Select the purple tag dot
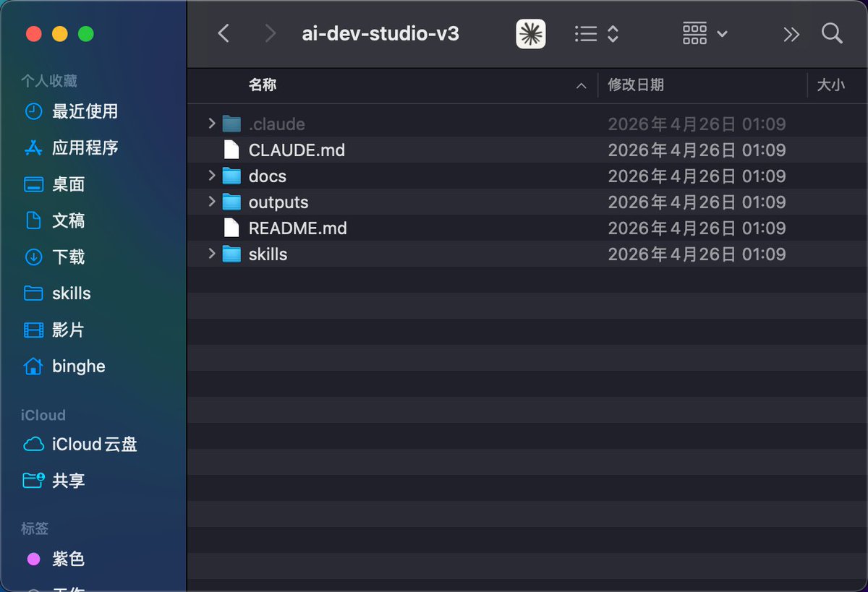Image resolution: width=868 pixels, height=592 pixels. [33, 559]
